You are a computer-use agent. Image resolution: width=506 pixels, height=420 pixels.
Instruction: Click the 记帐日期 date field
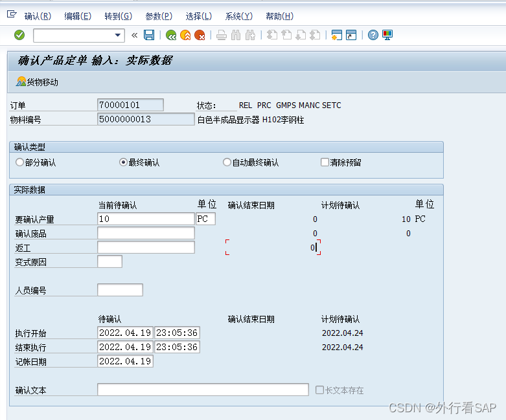(125, 361)
